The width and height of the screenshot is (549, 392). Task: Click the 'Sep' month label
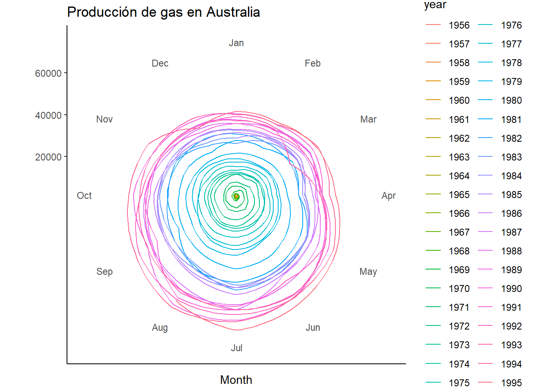tap(105, 272)
